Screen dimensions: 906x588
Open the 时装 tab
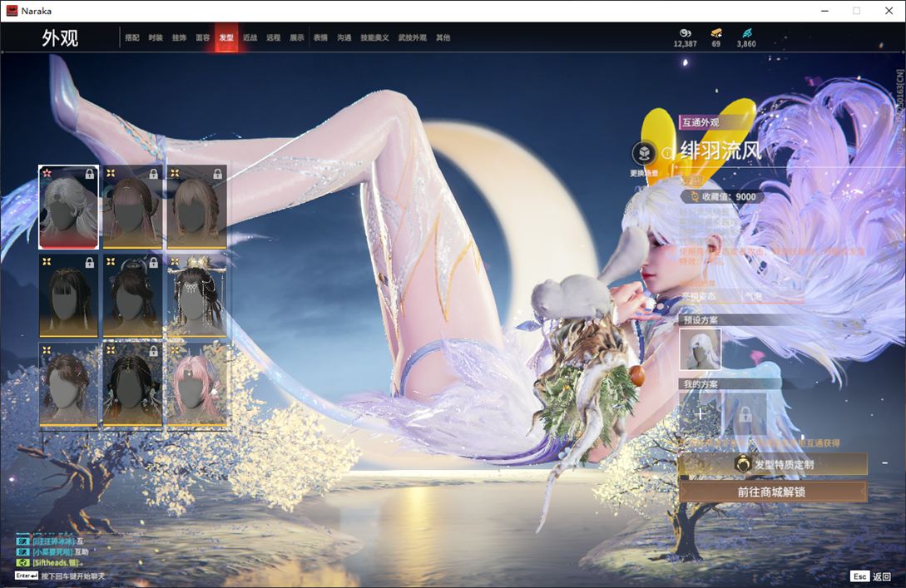[156, 38]
